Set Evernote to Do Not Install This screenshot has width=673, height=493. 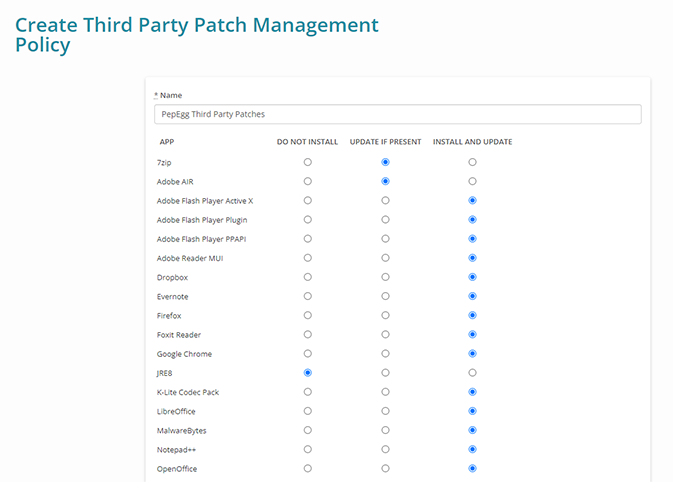(x=308, y=296)
